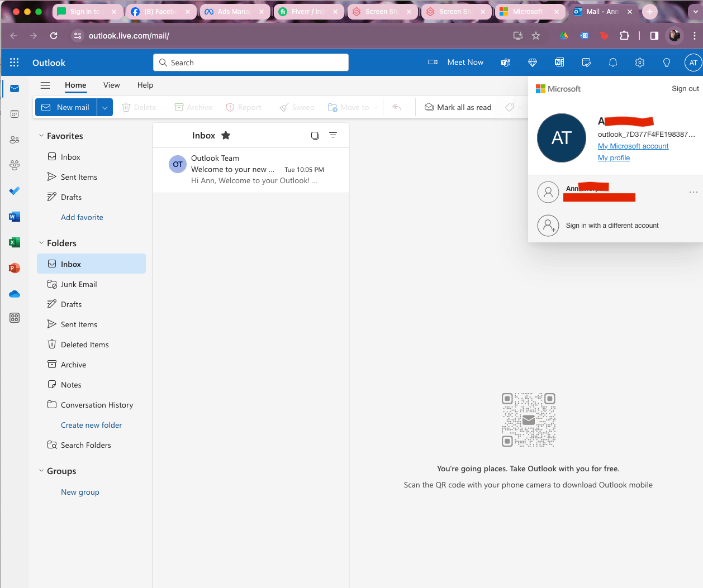Click the Meet Now video button
Image resolution: width=703 pixels, height=588 pixels.
[455, 62]
